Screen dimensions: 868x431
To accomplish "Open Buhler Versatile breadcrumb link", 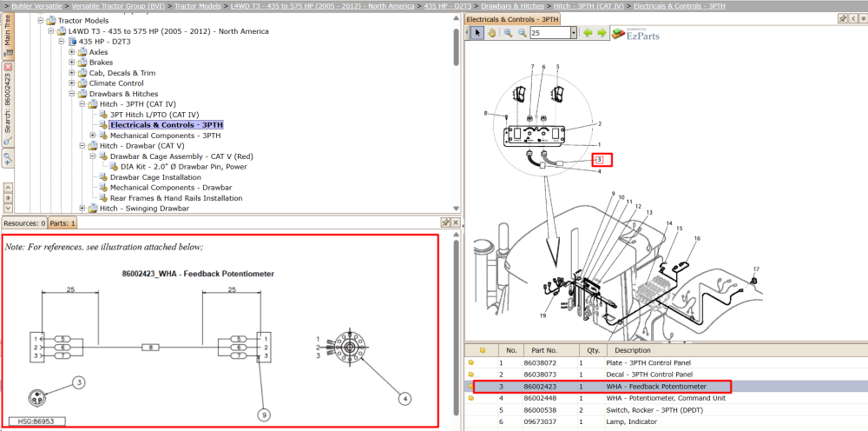I will [x=39, y=6].
